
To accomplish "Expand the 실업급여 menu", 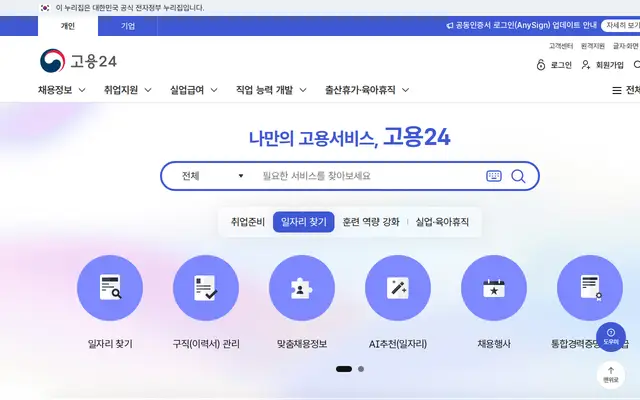I will (x=193, y=90).
